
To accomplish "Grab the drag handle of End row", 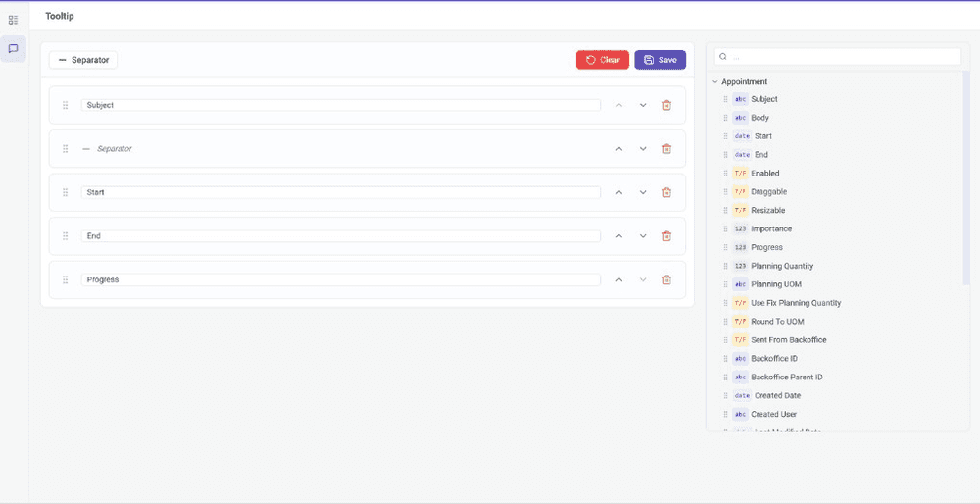I will (65, 236).
